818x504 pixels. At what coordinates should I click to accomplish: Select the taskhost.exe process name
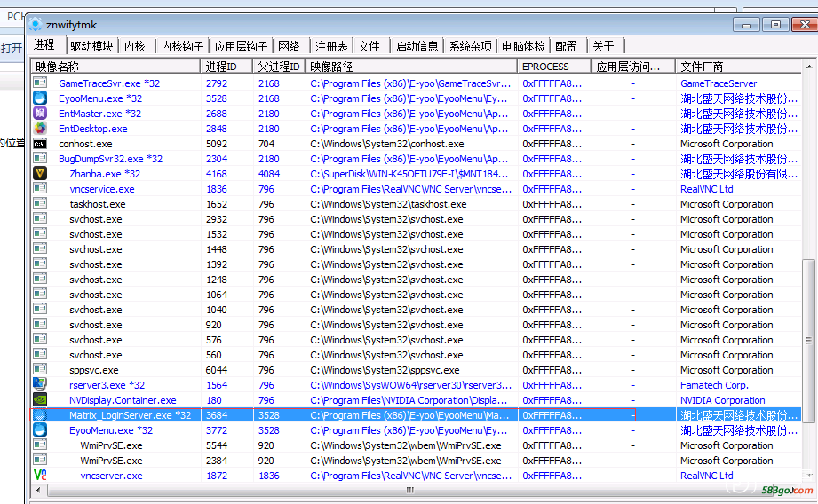(98, 204)
